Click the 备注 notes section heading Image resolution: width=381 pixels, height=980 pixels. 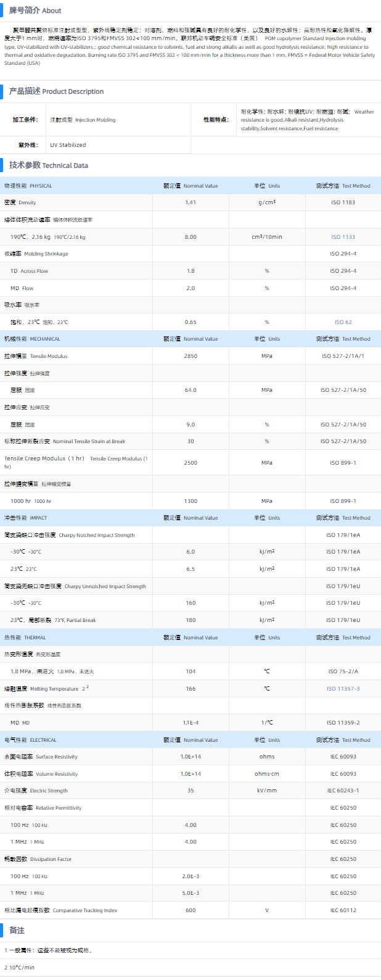click(x=17, y=931)
